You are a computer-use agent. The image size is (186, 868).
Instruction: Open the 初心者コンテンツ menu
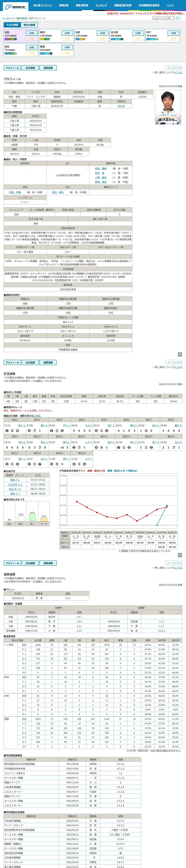(43, 5)
